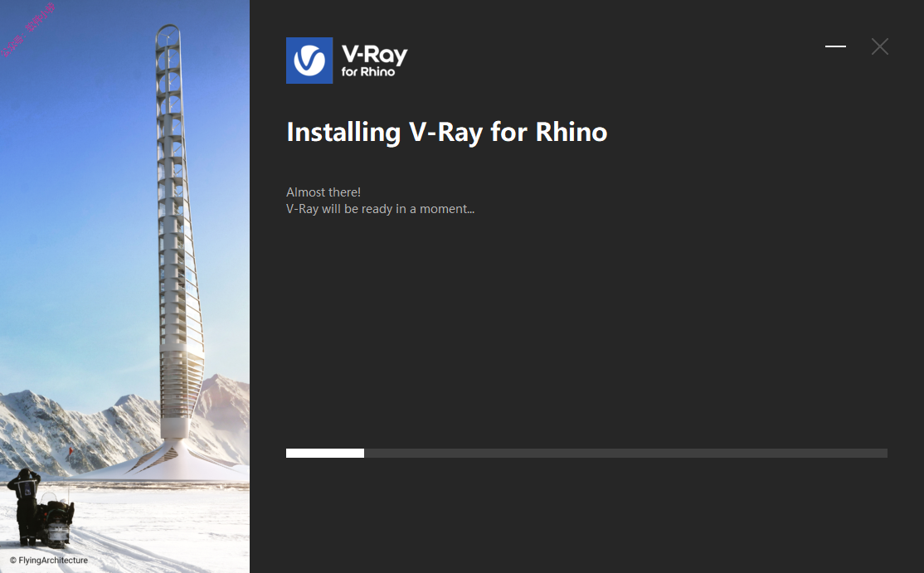Click the tall tower's mid section in artwork

point(177,236)
